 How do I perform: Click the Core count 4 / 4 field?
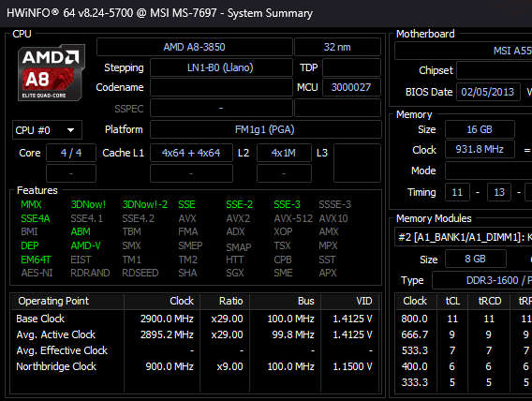(x=71, y=153)
